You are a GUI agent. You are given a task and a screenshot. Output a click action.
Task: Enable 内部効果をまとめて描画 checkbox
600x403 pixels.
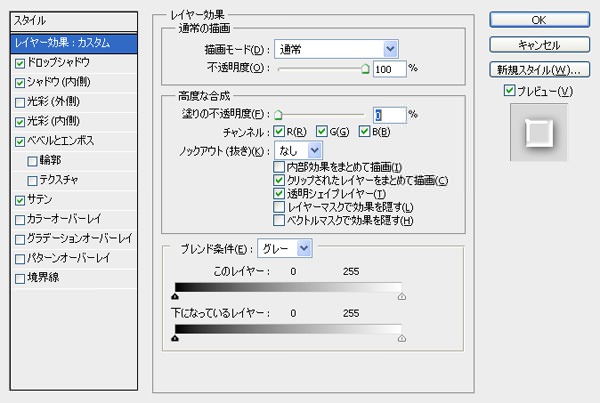(x=279, y=166)
